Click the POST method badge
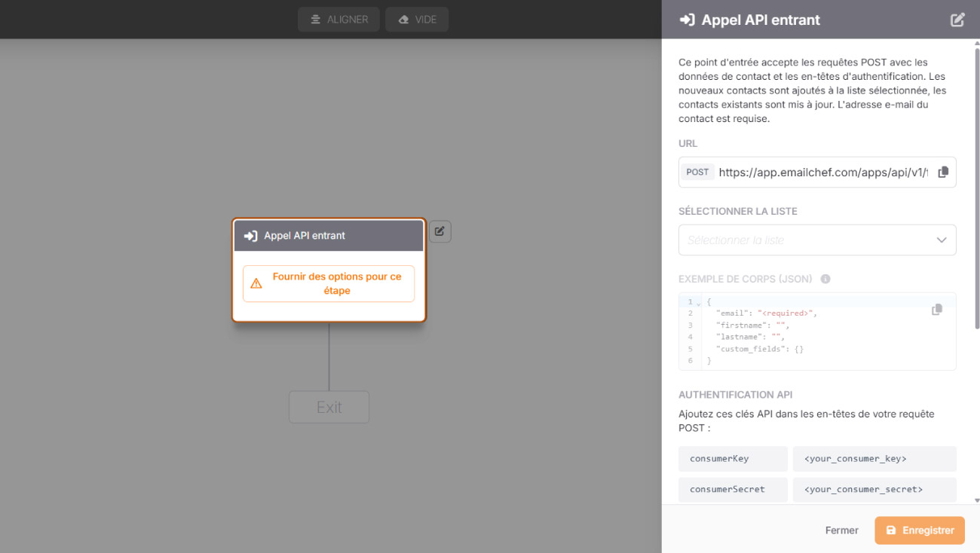 [697, 173]
